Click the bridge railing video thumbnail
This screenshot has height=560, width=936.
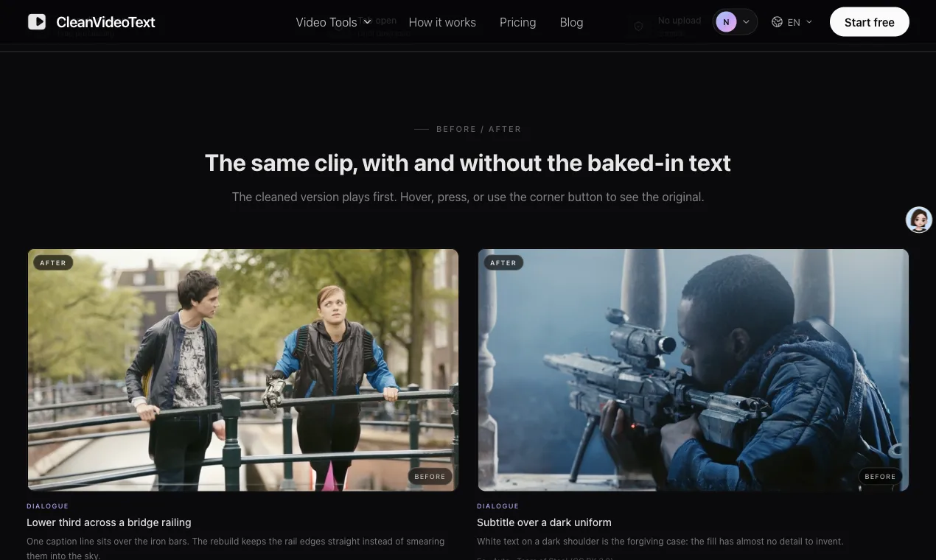pyautogui.click(x=243, y=370)
